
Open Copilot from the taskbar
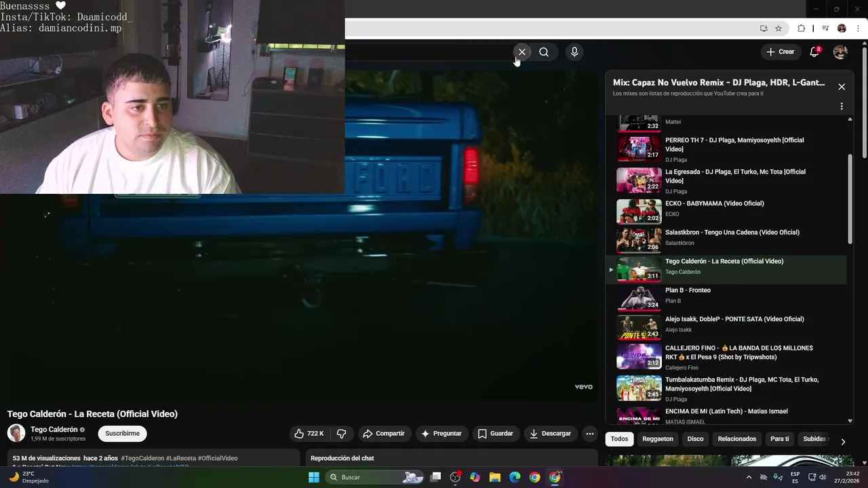(475, 477)
